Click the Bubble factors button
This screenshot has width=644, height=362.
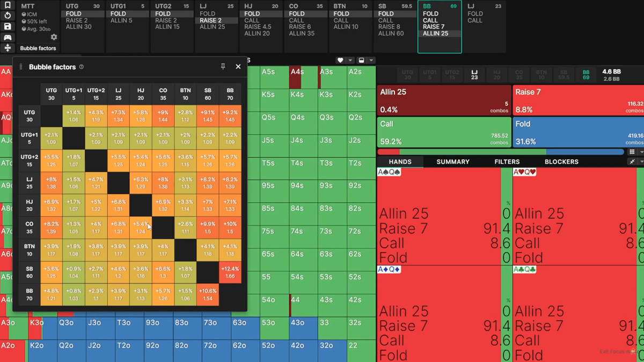[38, 48]
